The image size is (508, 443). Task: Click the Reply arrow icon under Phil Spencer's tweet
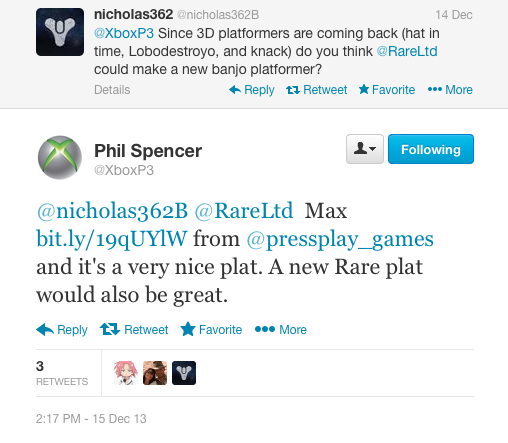pyautogui.click(x=45, y=330)
